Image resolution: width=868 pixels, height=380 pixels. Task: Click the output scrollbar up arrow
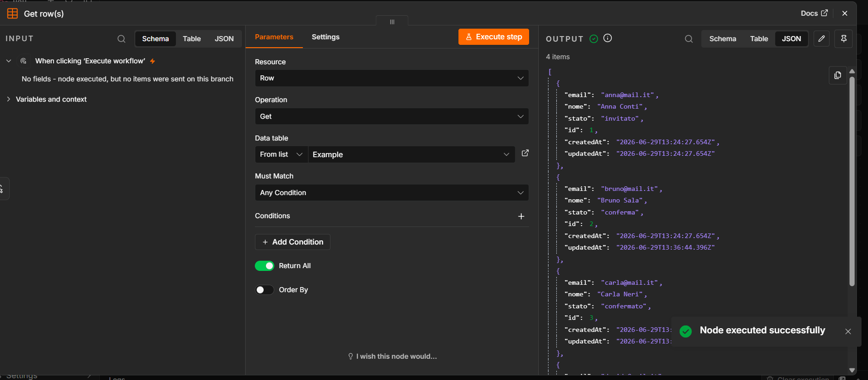point(852,71)
